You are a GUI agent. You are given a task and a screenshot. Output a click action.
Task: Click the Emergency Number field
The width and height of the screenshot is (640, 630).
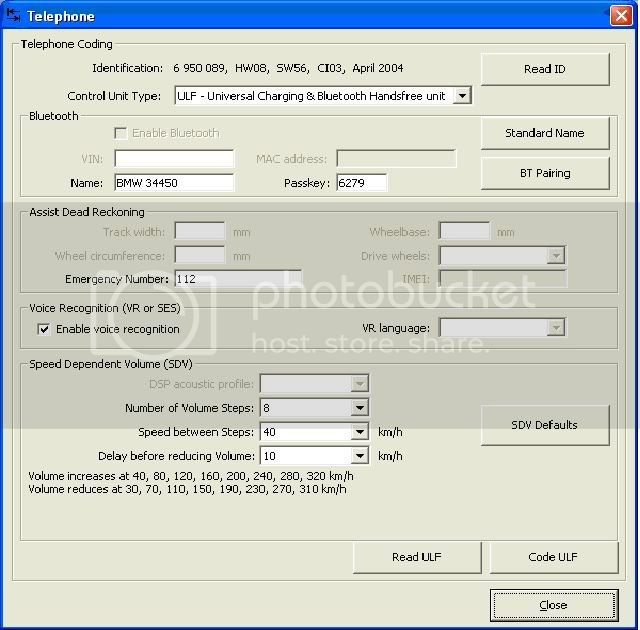point(238,279)
